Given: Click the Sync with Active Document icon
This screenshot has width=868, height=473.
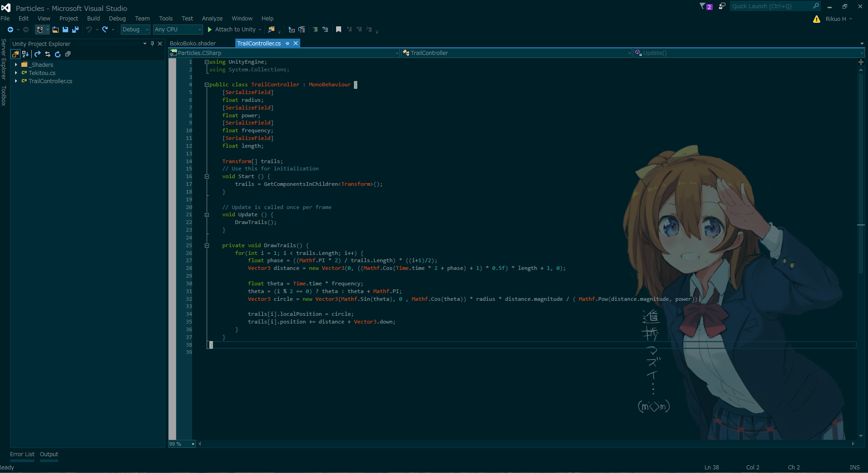Looking at the screenshot, I should [48, 54].
